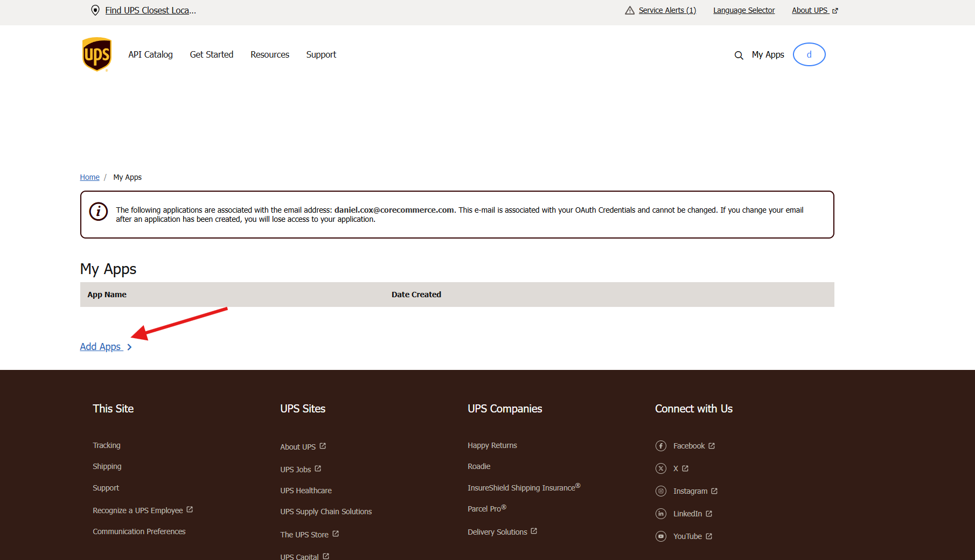Click the YouTube circle icon
The image size is (975, 560).
pos(661,536)
